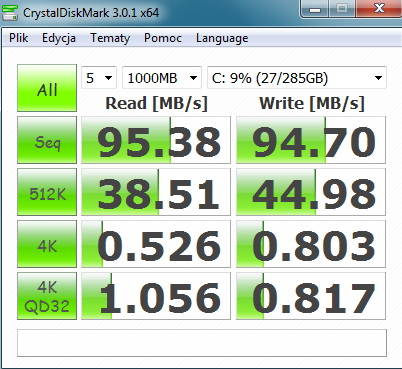Start the 4K benchmark test

click(x=47, y=244)
